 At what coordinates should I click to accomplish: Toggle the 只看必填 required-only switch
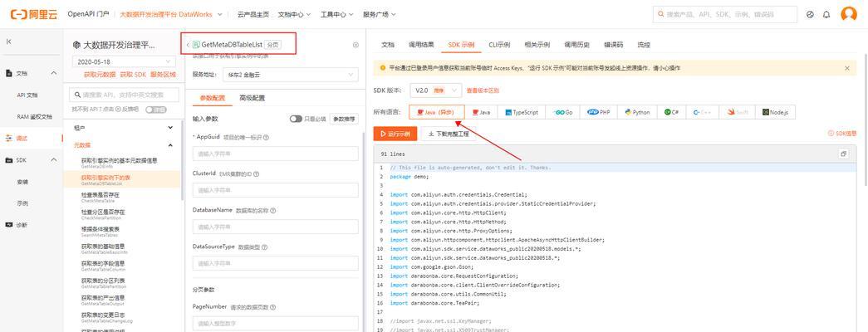coord(296,119)
